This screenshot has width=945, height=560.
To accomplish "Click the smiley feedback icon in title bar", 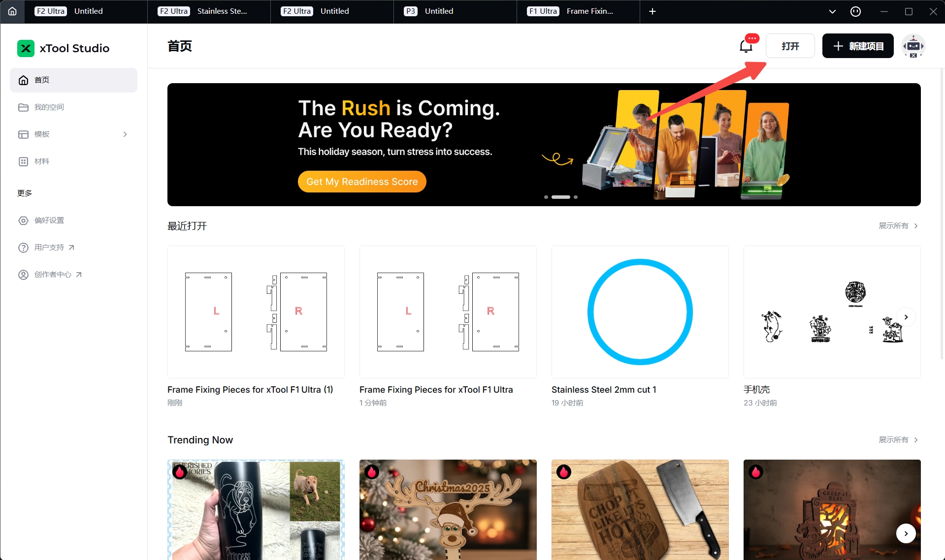I will pyautogui.click(x=856, y=11).
